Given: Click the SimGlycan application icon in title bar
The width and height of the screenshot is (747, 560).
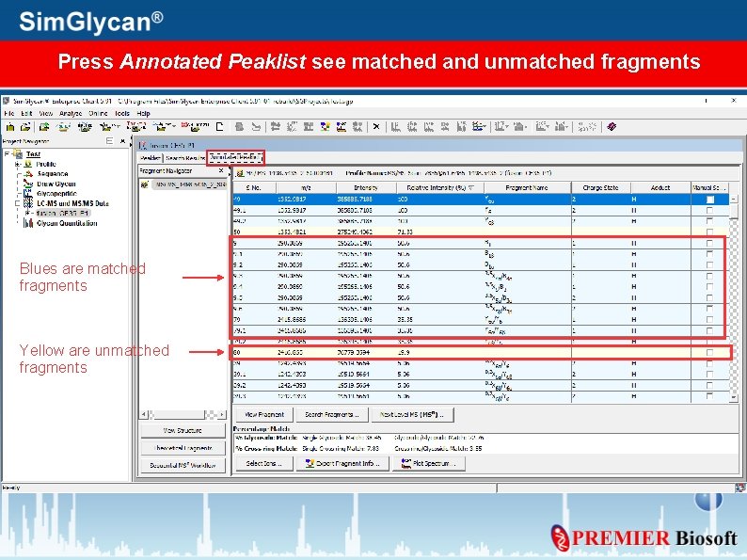Looking at the screenshot, I should [7, 101].
